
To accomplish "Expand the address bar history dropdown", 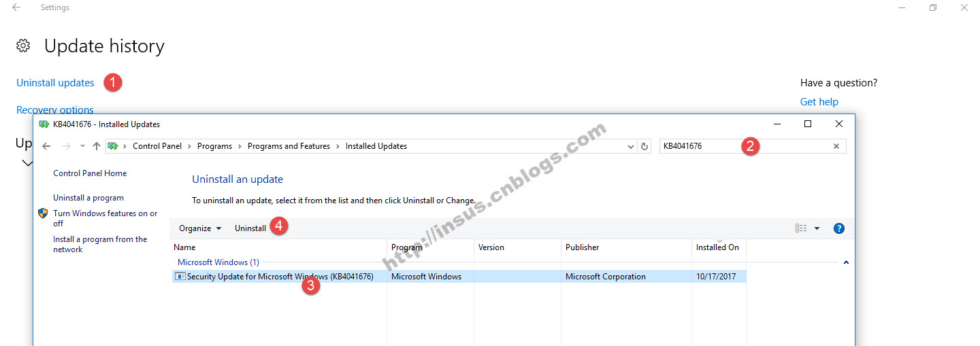I will click(x=631, y=146).
